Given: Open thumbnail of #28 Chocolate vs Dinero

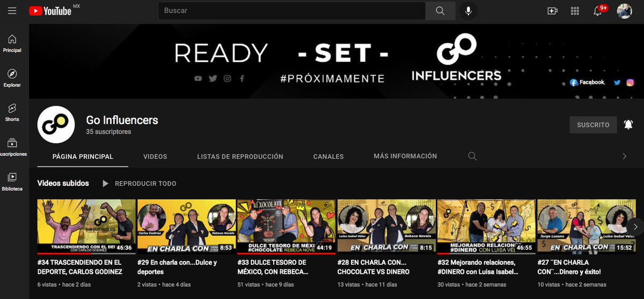Looking at the screenshot, I should 386,227.
